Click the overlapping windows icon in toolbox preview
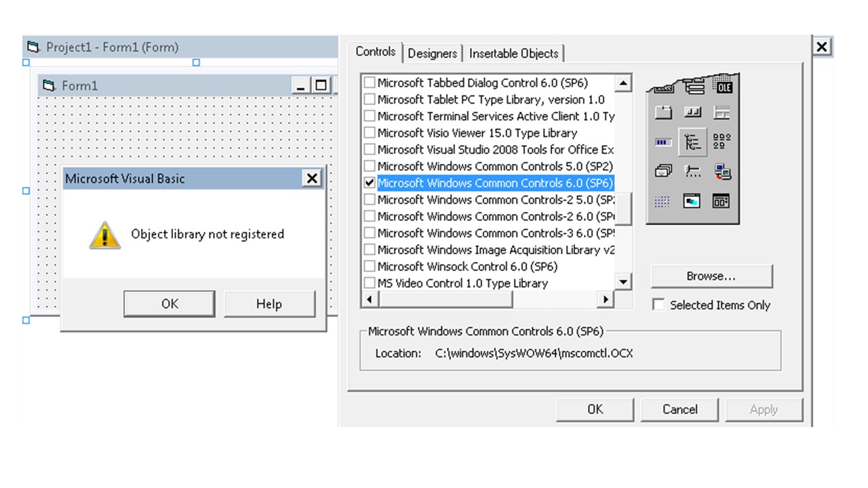This screenshot has width=868, height=488. point(692,201)
